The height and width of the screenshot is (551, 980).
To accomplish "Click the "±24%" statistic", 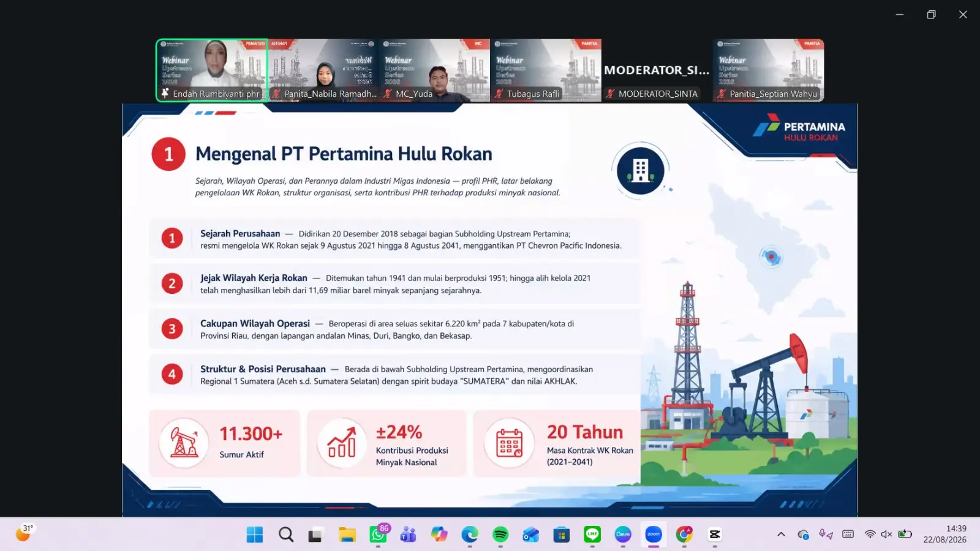I will click(x=399, y=432).
